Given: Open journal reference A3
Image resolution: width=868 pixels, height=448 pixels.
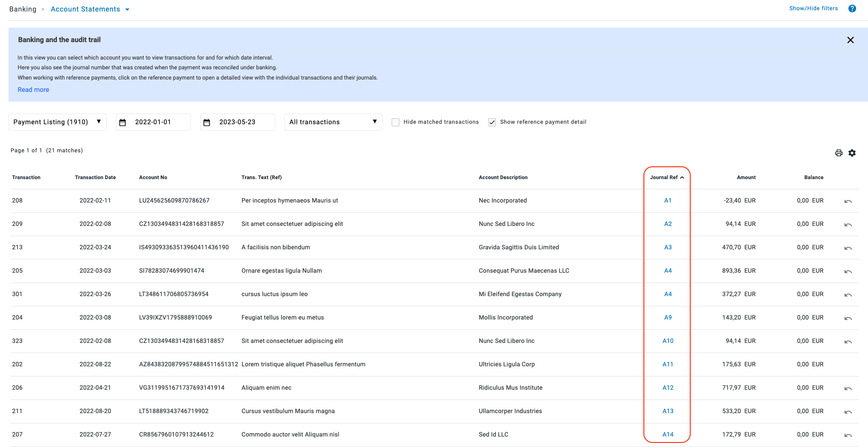Looking at the screenshot, I should (x=668, y=247).
